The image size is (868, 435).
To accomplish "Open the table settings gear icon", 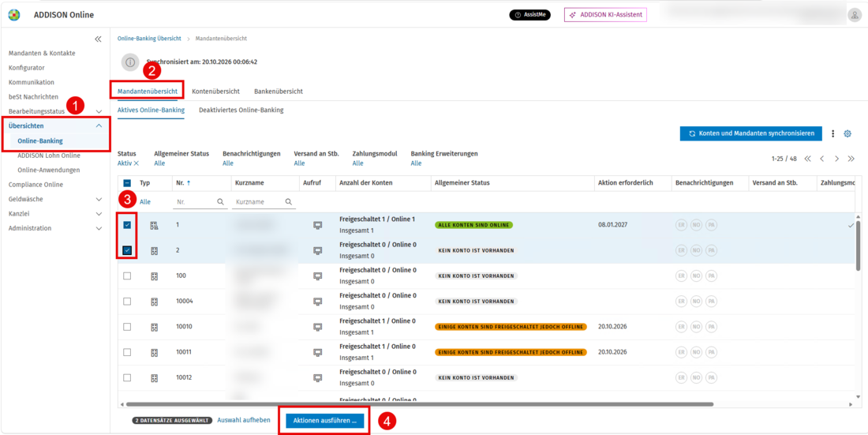I will click(x=847, y=133).
